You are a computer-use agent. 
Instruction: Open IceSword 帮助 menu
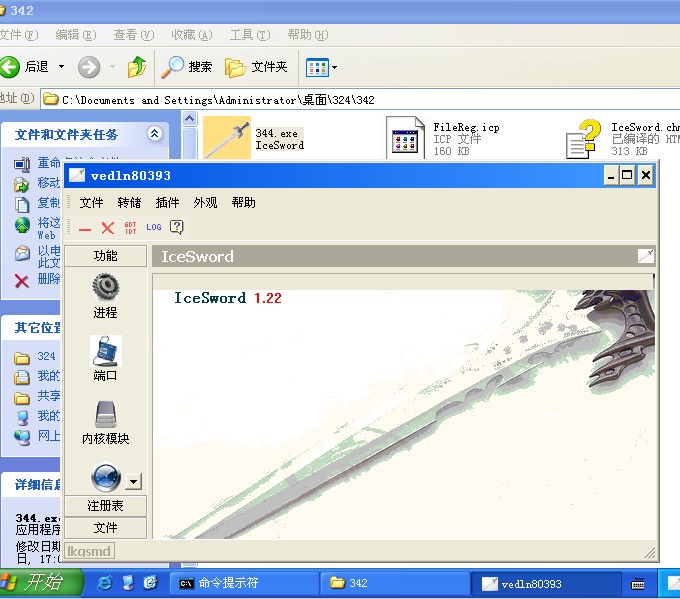(x=243, y=203)
